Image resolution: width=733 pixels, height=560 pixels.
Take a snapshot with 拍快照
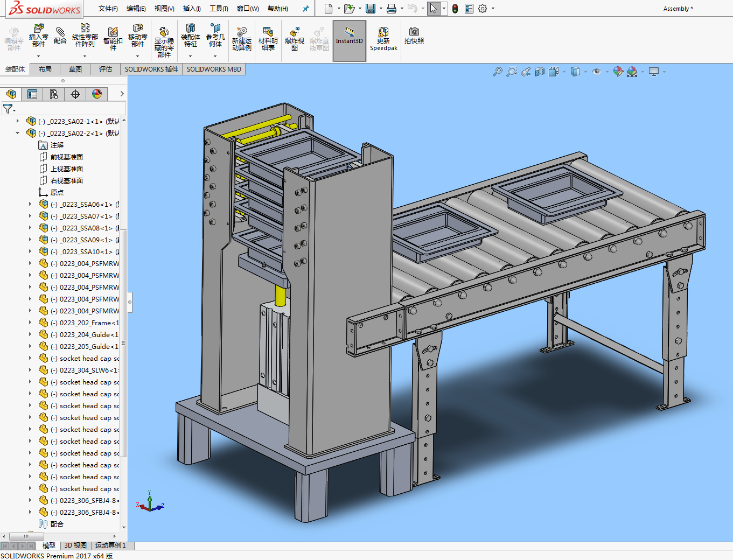(414, 36)
